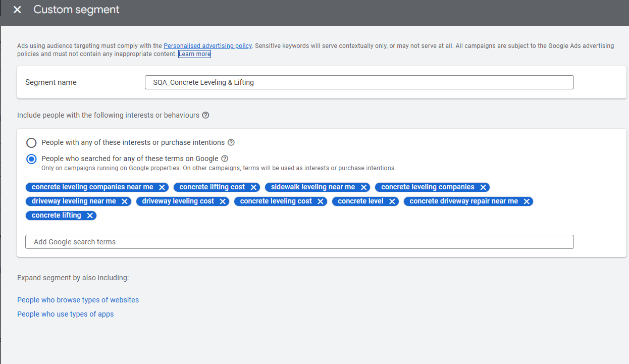Image resolution: width=629 pixels, height=364 pixels.
Task: Remove the 'concrete driveway repair near me' chip
Action: pos(527,201)
